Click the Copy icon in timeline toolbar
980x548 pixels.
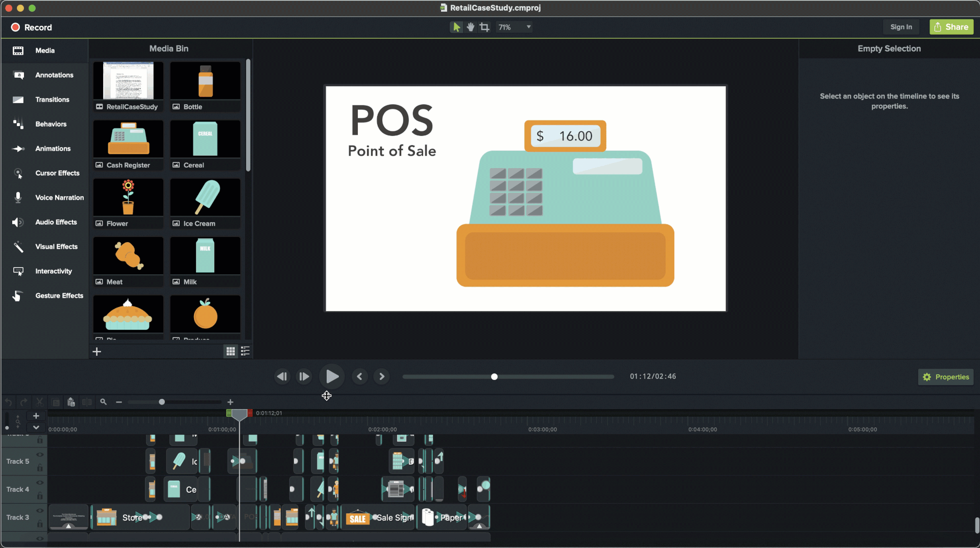[x=56, y=402]
